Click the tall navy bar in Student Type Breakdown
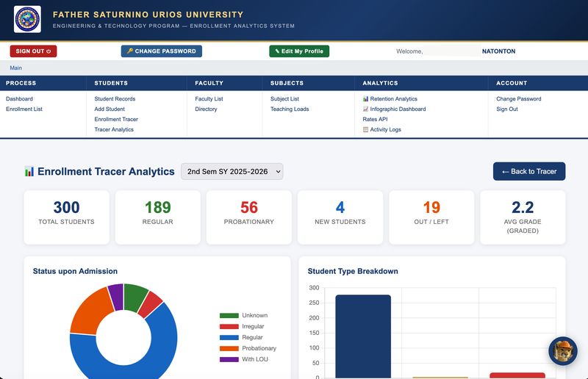Image resolution: width=588 pixels, height=379 pixels. 363,336
